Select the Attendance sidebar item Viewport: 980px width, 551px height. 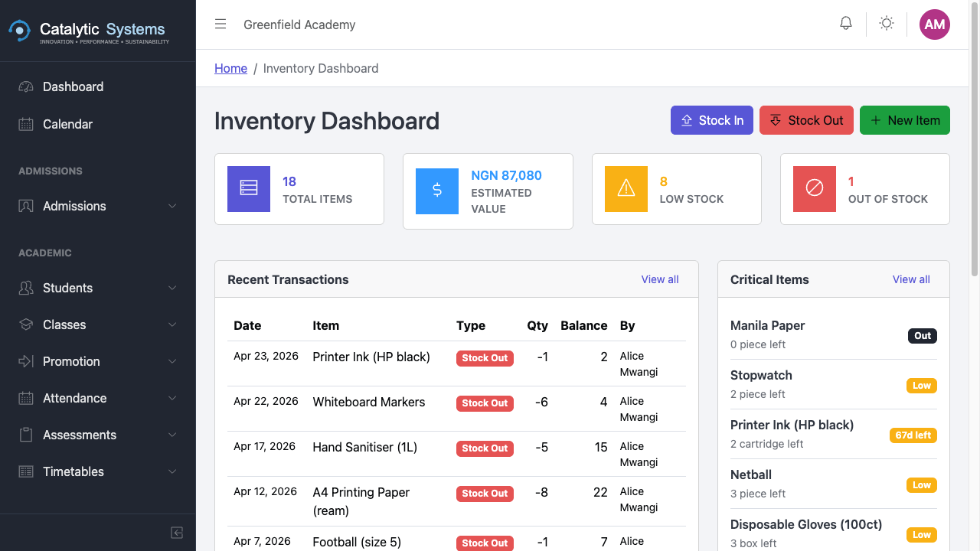(x=98, y=398)
